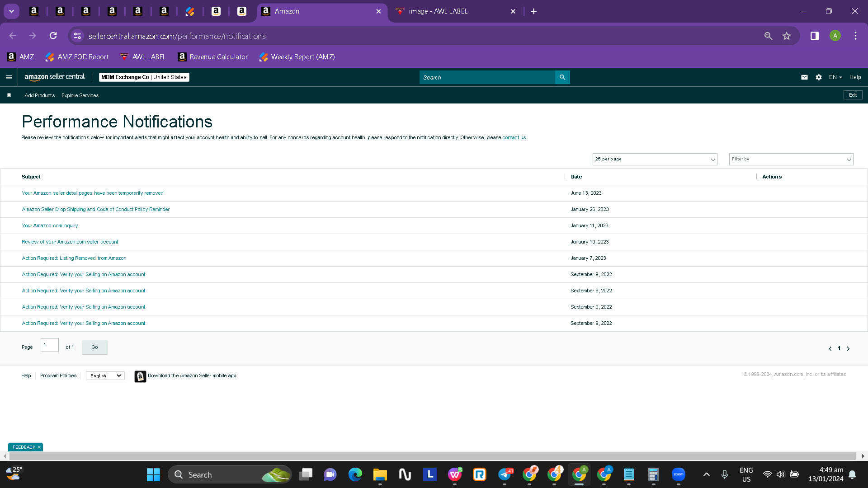Open the volume speaker icon in system tray
Viewport: 868px width, 488px height.
pyautogui.click(x=781, y=474)
